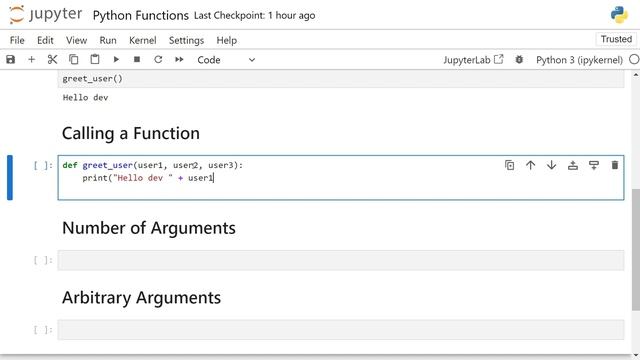Copy the selected cell in the toolbar
Viewport: 640px width, 360px height.
73,60
